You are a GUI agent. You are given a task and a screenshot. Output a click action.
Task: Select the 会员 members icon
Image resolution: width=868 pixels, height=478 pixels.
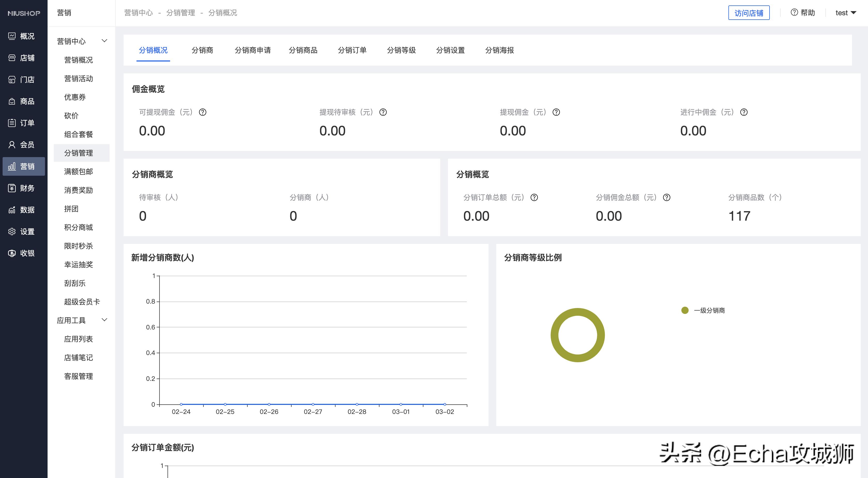(24, 144)
